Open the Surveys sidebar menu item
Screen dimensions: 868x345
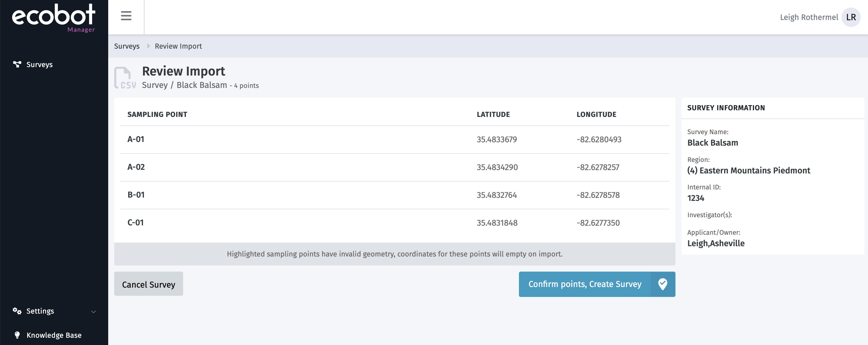tap(39, 64)
